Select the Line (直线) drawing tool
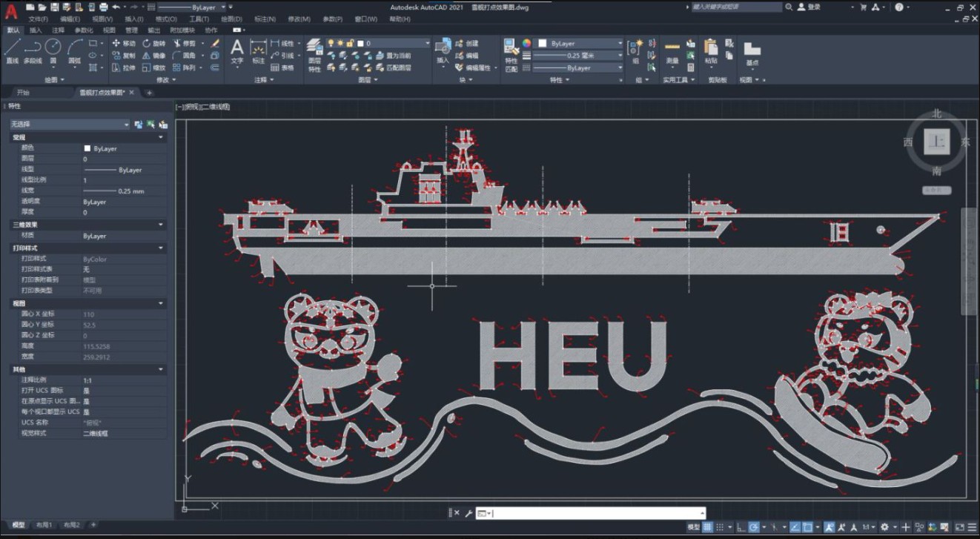This screenshot has height=539, width=980. click(12, 51)
